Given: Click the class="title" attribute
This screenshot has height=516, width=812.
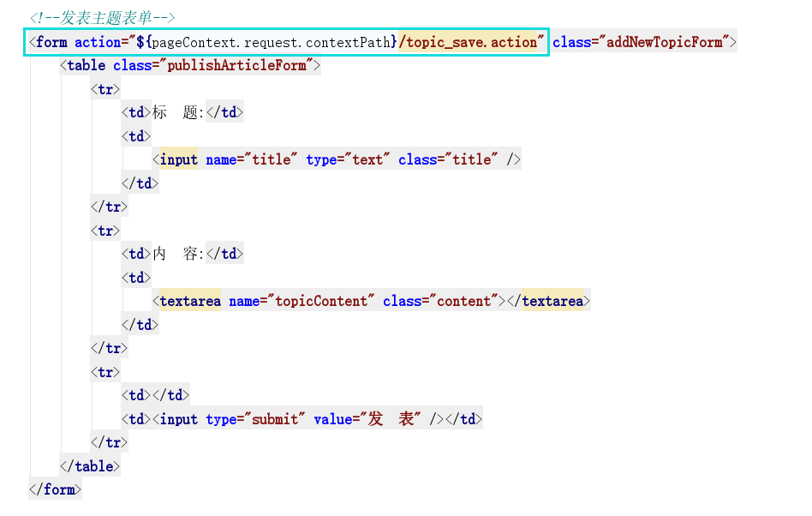Looking at the screenshot, I should 449,159.
